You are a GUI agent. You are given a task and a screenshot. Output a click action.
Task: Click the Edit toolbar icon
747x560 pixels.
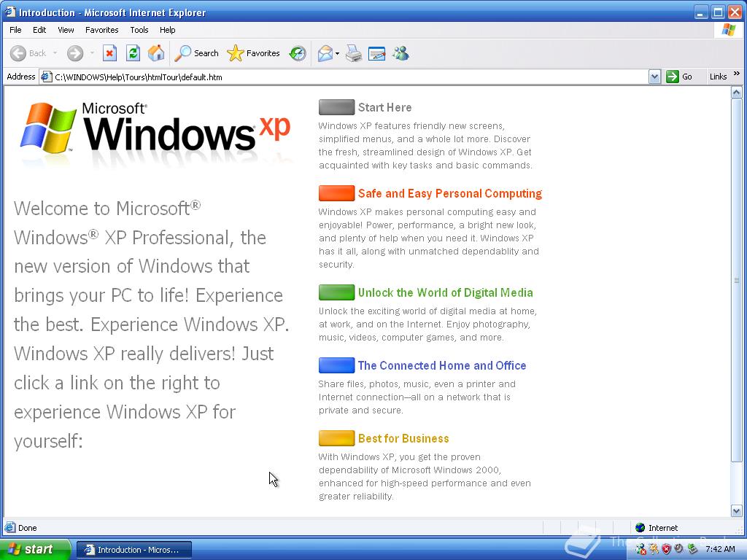[x=377, y=53]
